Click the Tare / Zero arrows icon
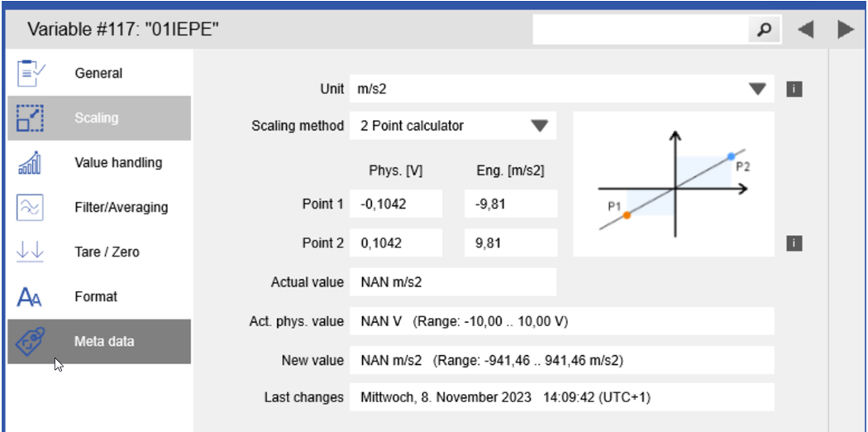This screenshot has width=868, height=432. tap(30, 252)
